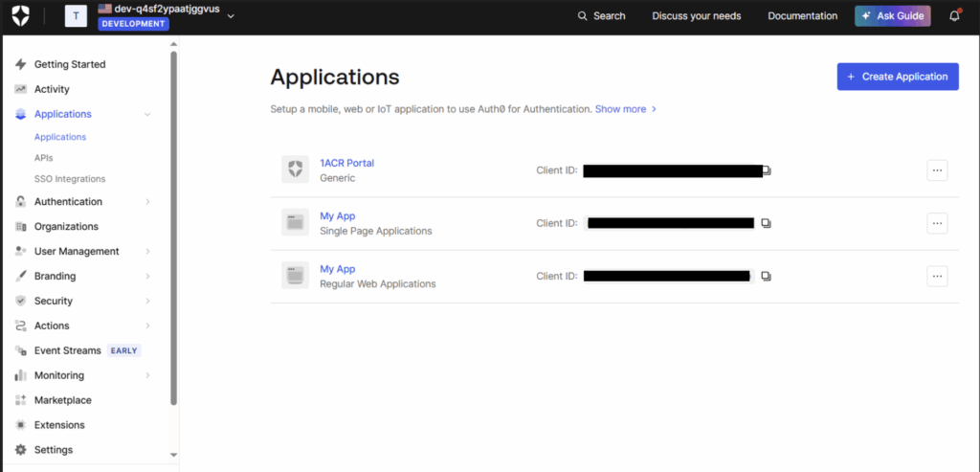
Task: Click the Show more link
Action: [x=625, y=109]
